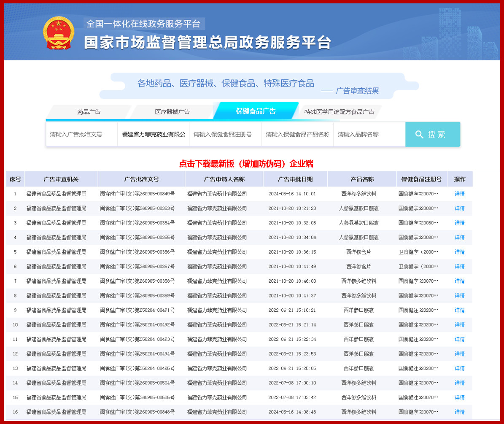Click the 广告审查结果 subtitle
This screenshot has height=424, width=504.
(x=357, y=91)
